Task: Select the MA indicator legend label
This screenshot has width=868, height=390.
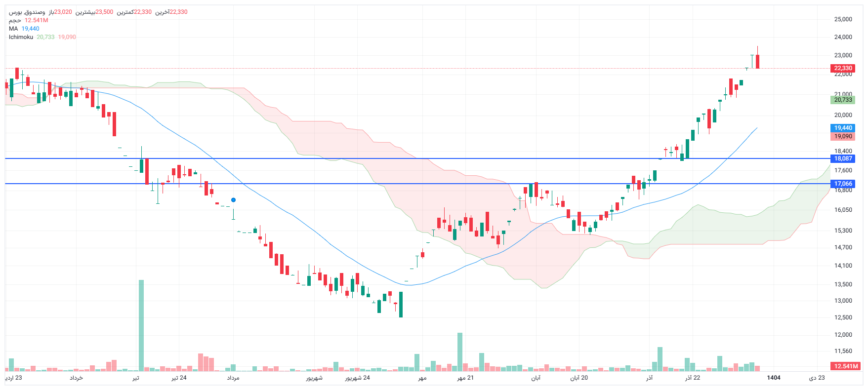Action: point(13,29)
